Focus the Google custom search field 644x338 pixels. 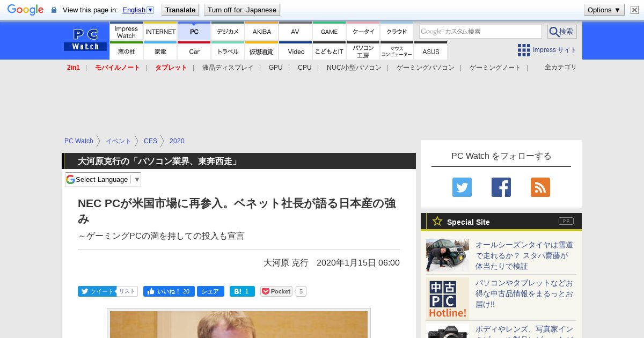coord(480,32)
